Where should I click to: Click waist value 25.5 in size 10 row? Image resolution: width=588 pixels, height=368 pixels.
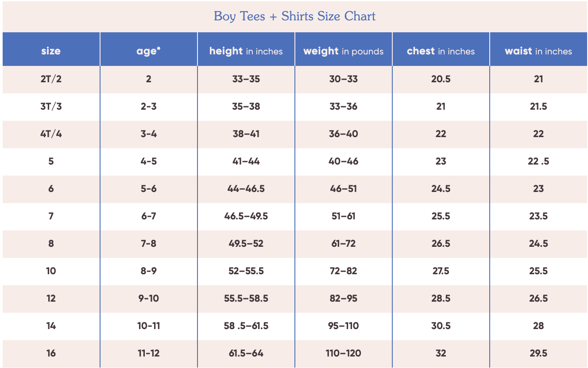(538, 271)
